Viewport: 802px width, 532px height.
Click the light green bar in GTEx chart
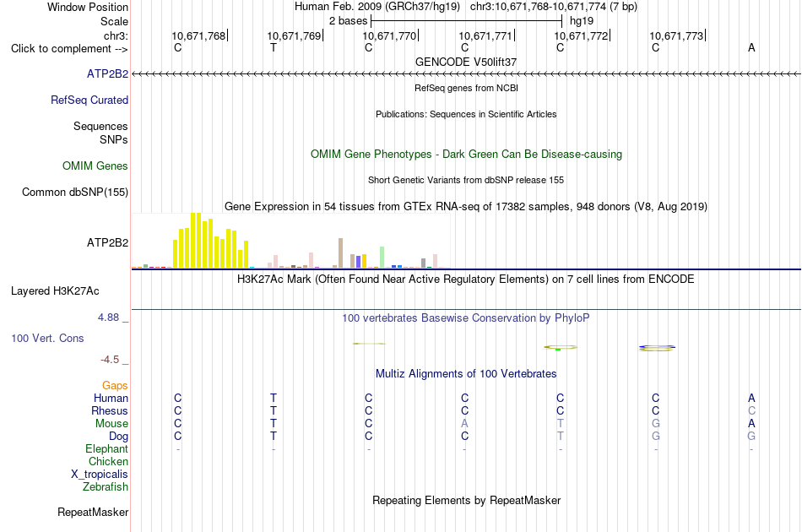click(x=382, y=258)
